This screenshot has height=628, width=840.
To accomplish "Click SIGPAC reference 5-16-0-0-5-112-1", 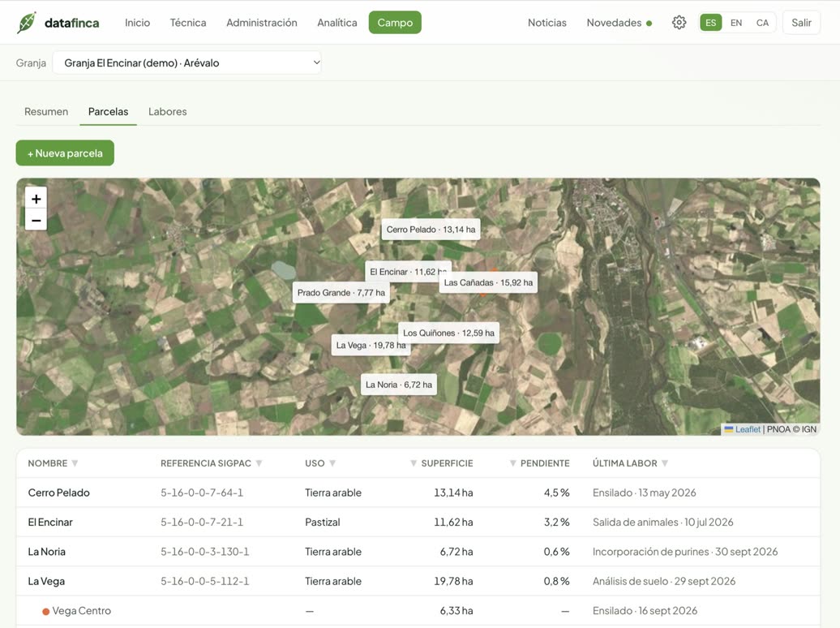I will point(204,581).
